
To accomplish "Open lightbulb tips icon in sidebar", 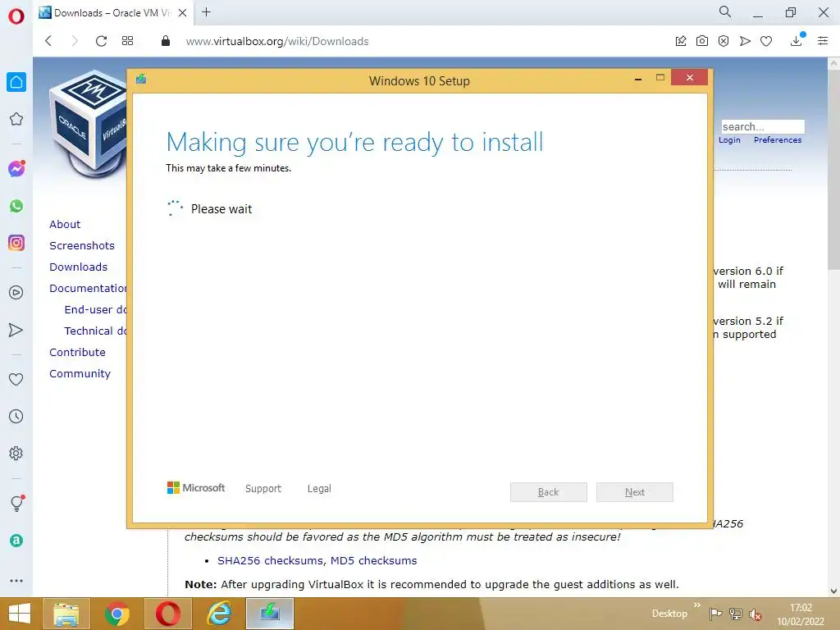I will pyautogui.click(x=16, y=503).
